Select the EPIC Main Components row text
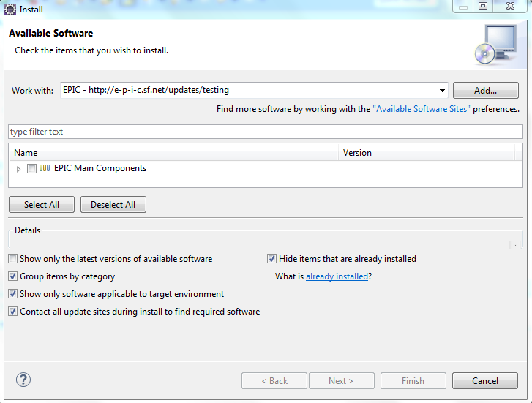 100,168
